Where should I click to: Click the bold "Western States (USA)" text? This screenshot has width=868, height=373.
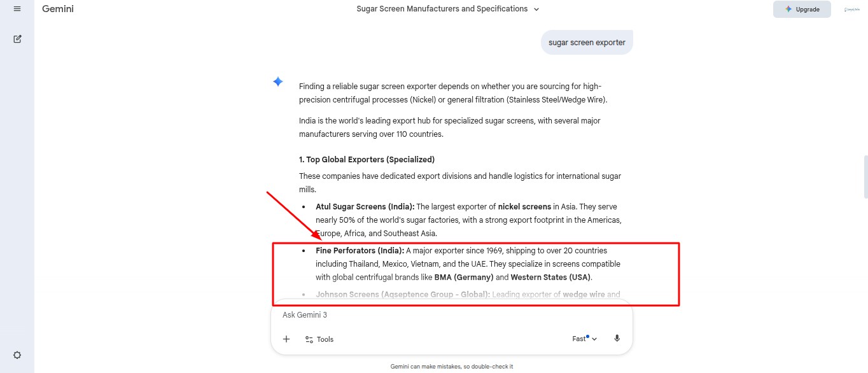click(x=550, y=278)
